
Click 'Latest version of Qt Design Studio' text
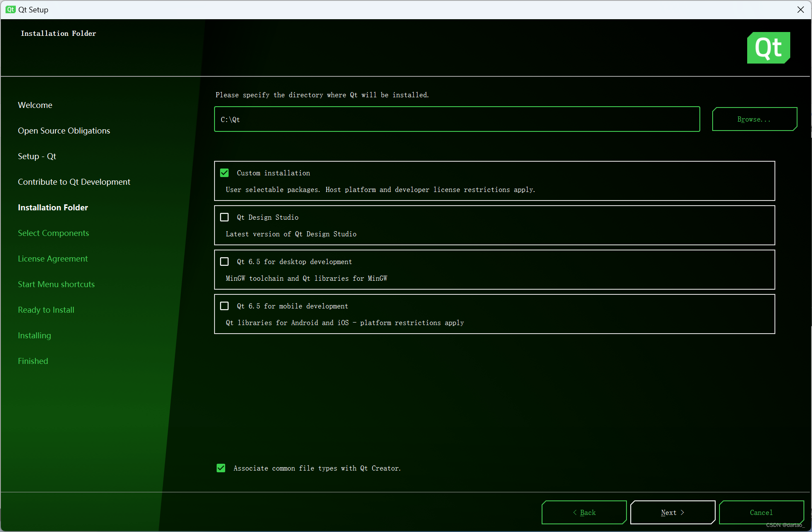tap(291, 234)
